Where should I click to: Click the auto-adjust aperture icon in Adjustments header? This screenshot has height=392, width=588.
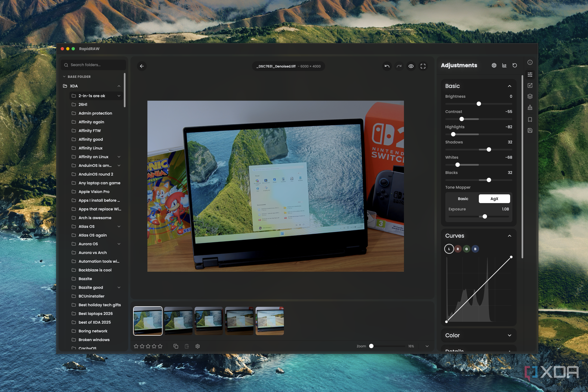pyautogui.click(x=494, y=65)
